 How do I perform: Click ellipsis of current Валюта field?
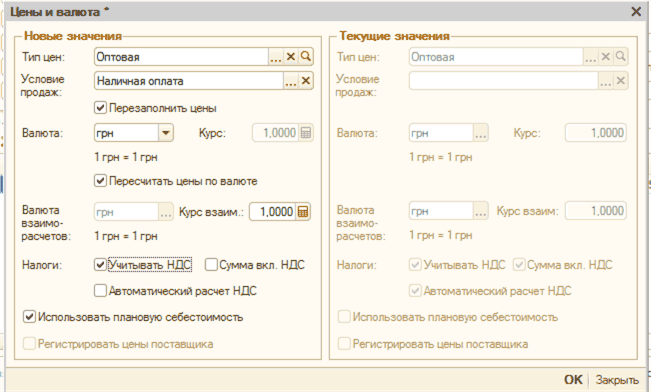480,133
